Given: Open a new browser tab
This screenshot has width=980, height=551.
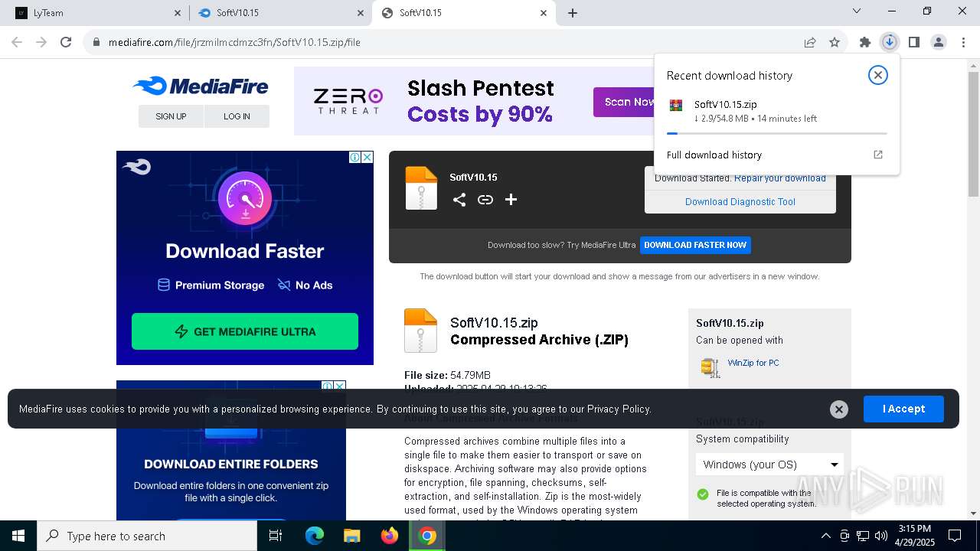Looking at the screenshot, I should pos(573,13).
